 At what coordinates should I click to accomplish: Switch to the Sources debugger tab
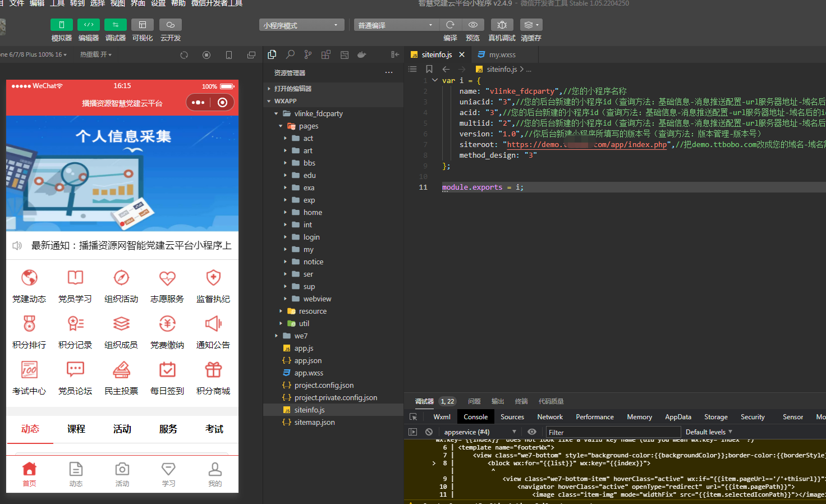pyautogui.click(x=512, y=417)
